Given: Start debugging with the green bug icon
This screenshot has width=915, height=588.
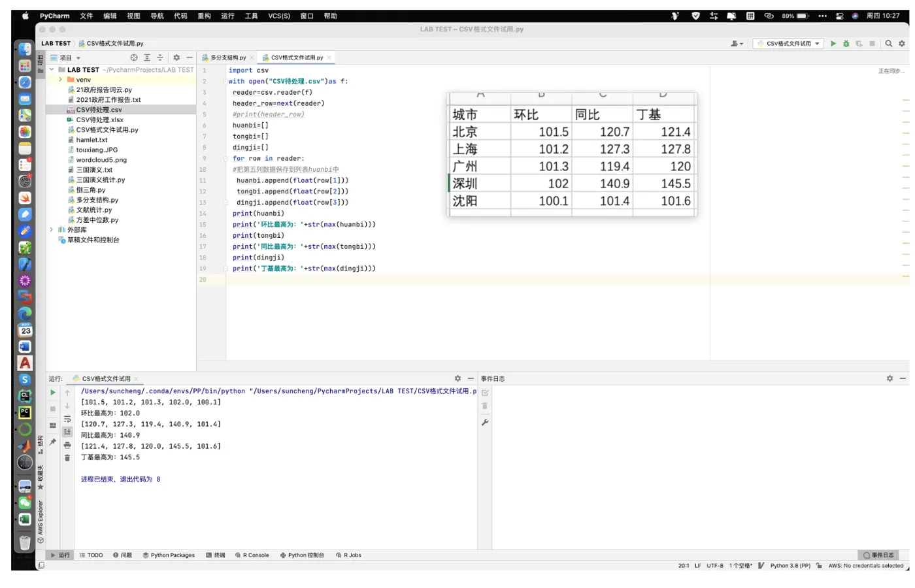Looking at the screenshot, I should [x=846, y=44].
